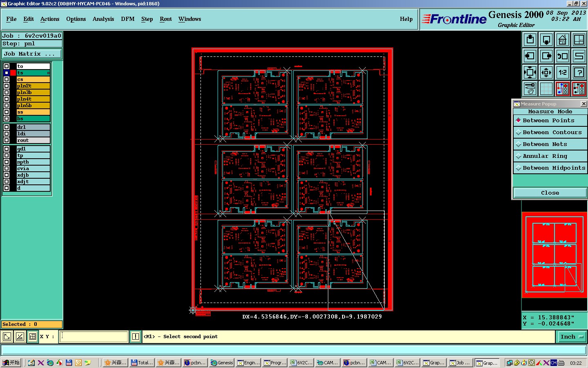Click the exclamation mark message icon
Image resolution: width=588 pixels, height=368 pixels.
pyautogui.click(x=136, y=337)
